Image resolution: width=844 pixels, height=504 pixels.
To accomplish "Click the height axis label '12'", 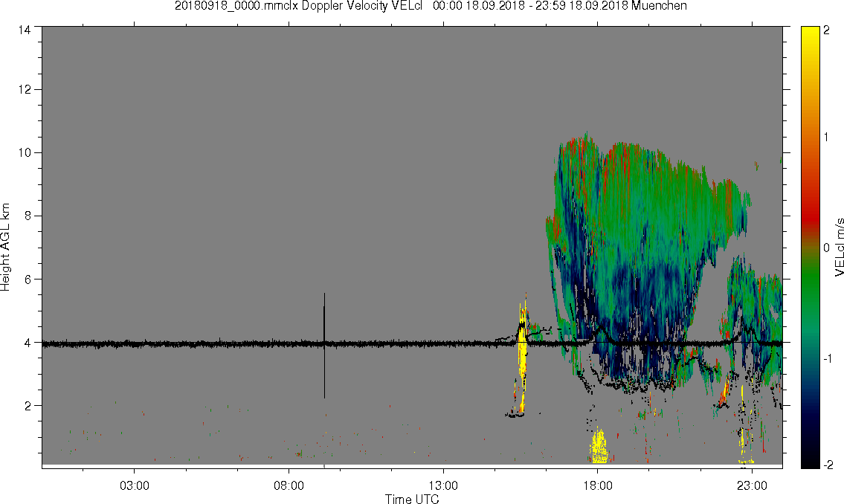I will click(25, 89).
